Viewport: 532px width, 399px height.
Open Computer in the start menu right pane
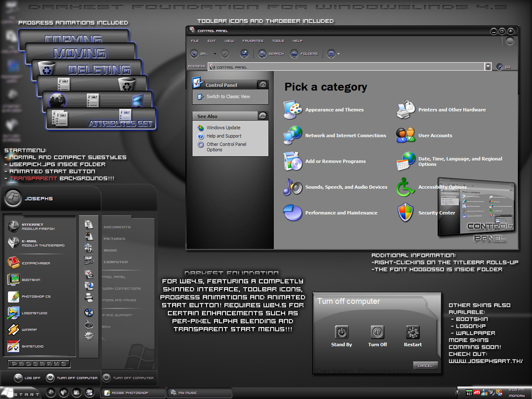pos(116,262)
